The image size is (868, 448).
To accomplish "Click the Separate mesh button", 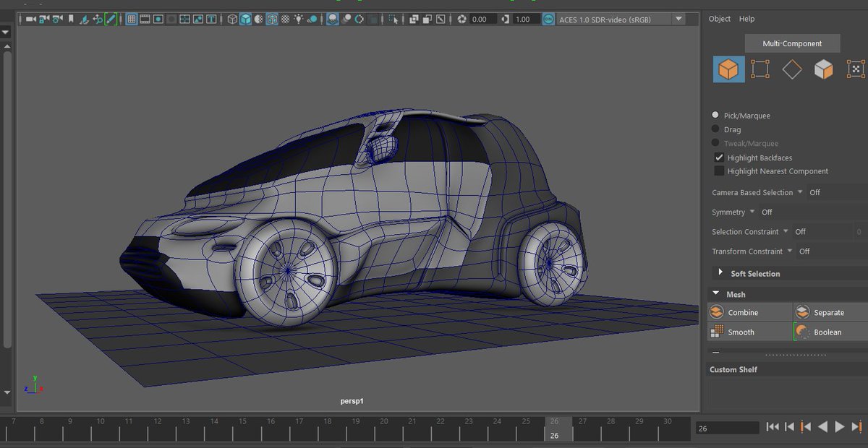I will coord(830,312).
